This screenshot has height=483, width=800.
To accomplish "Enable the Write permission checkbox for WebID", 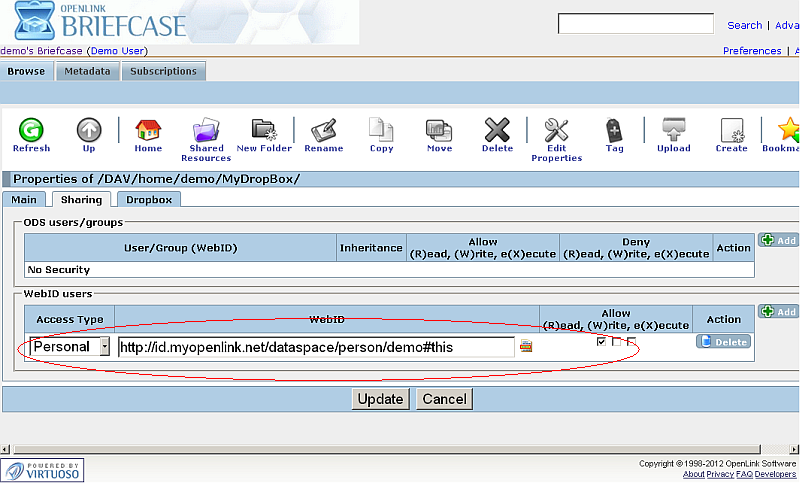I will [616, 343].
